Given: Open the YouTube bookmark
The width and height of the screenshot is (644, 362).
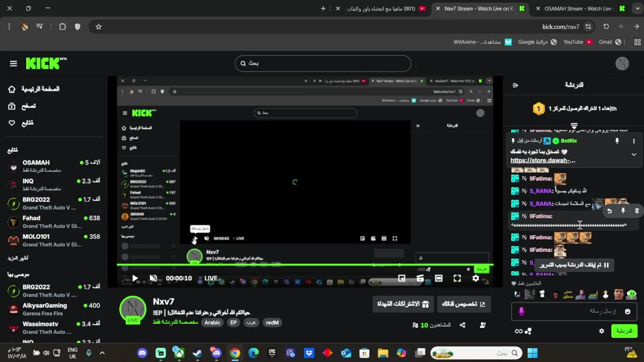Looking at the screenshot, I should click(577, 42).
